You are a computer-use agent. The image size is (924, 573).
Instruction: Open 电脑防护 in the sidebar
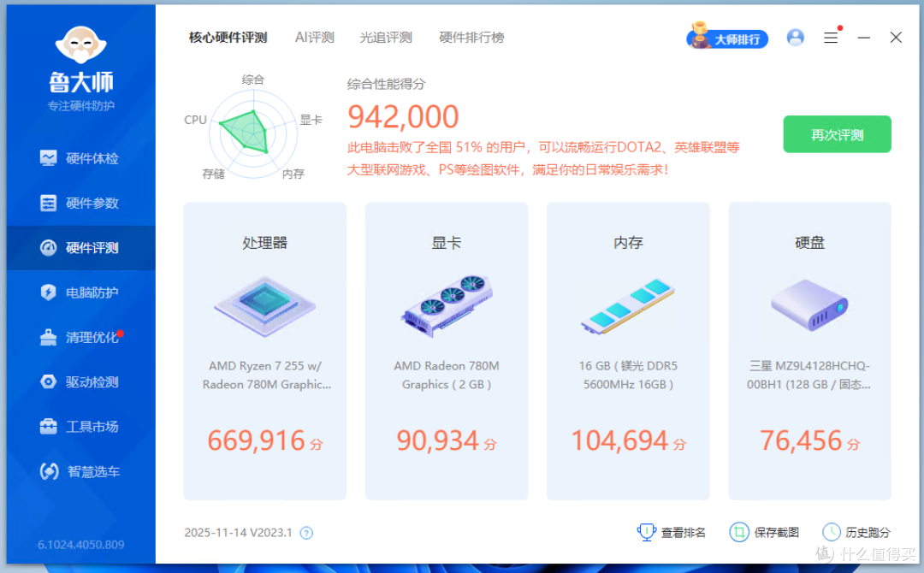(80, 292)
